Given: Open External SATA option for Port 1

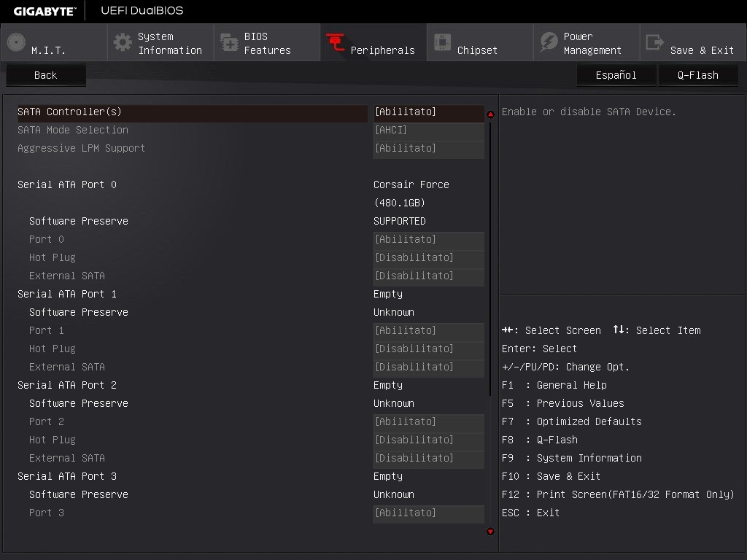Looking at the screenshot, I should 428,367.
